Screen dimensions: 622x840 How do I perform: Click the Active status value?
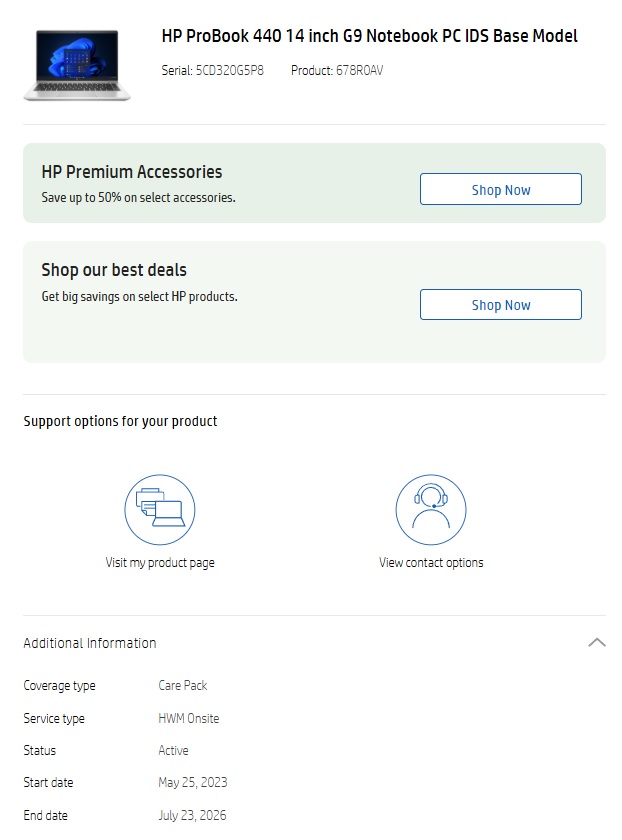[x=173, y=751]
